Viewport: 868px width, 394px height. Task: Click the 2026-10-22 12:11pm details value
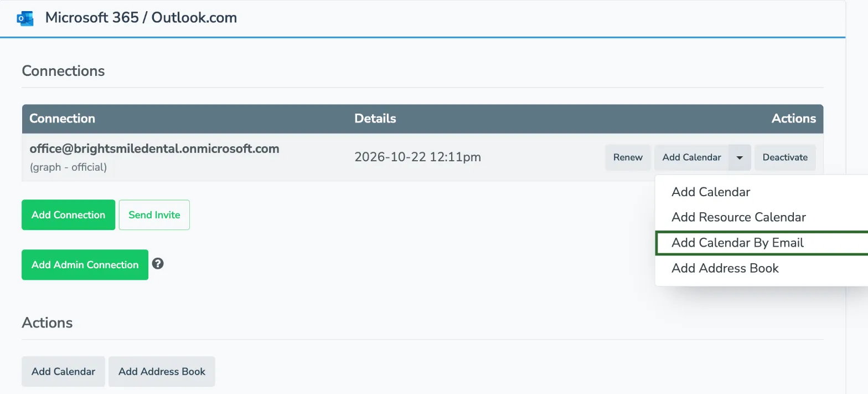tap(418, 157)
